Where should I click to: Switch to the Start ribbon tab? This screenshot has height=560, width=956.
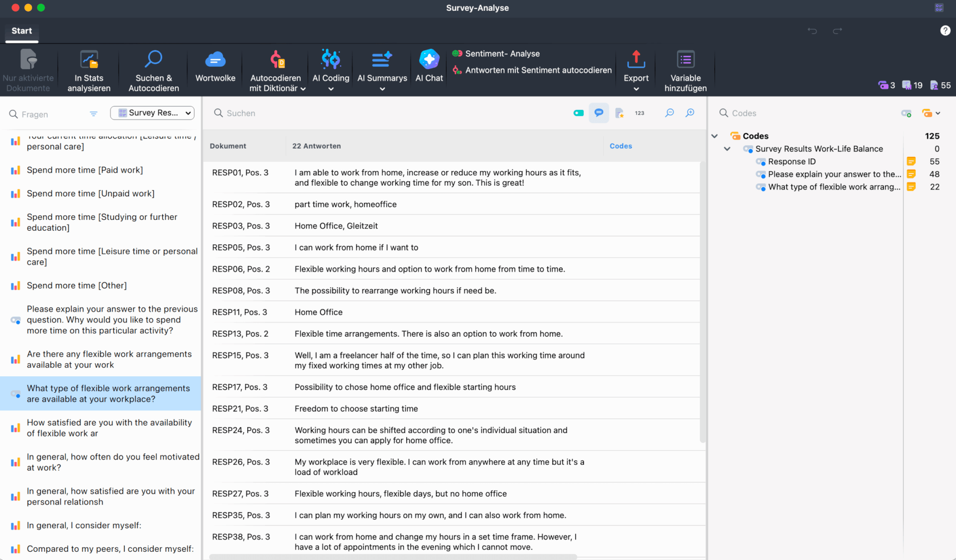pyautogui.click(x=21, y=30)
